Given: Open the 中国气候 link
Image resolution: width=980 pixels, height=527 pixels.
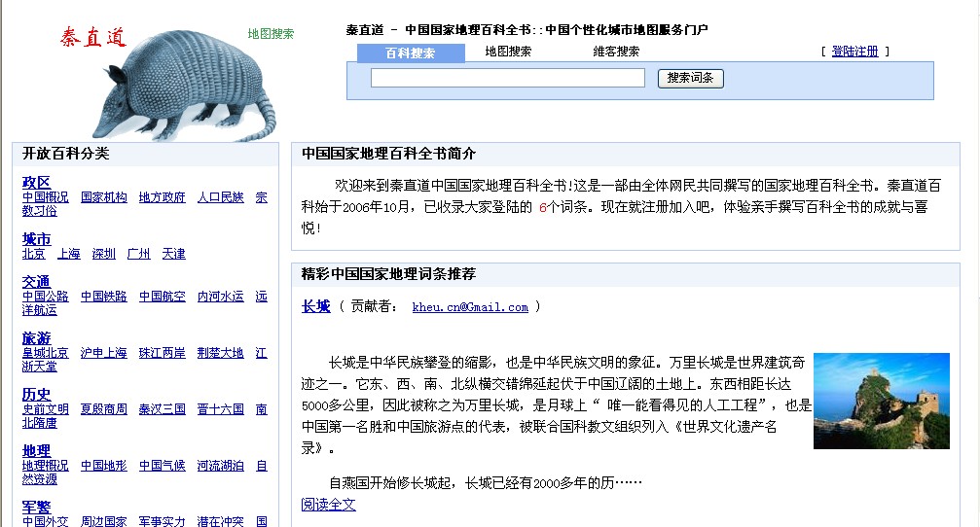Looking at the screenshot, I should tap(162, 466).
